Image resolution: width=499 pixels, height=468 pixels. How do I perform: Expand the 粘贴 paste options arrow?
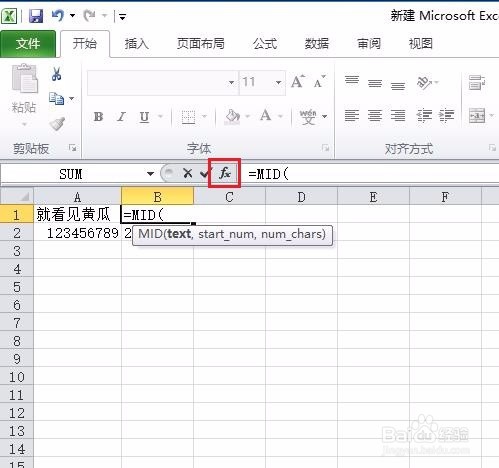(24, 125)
